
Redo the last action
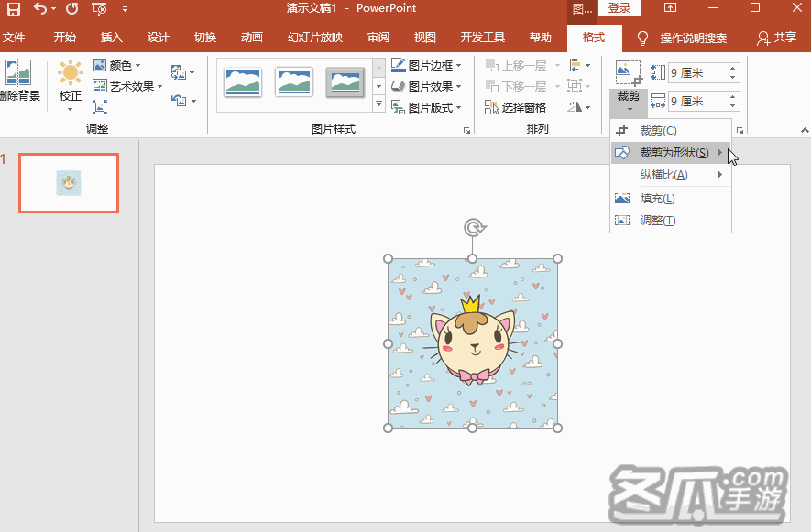click(x=71, y=9)
